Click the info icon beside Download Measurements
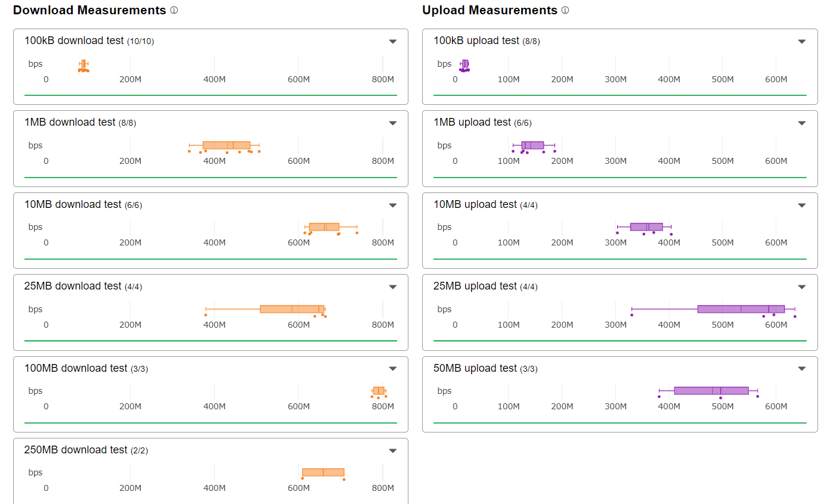 [x=174, y=10]
